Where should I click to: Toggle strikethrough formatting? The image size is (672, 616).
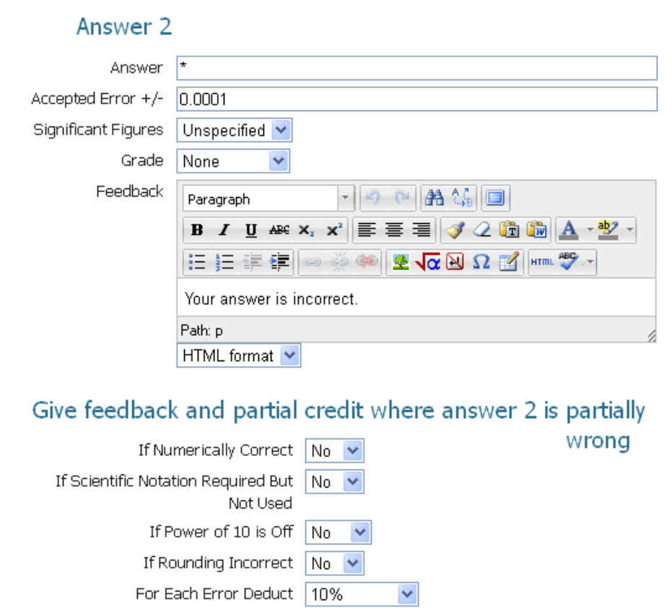tap(278, 229)
